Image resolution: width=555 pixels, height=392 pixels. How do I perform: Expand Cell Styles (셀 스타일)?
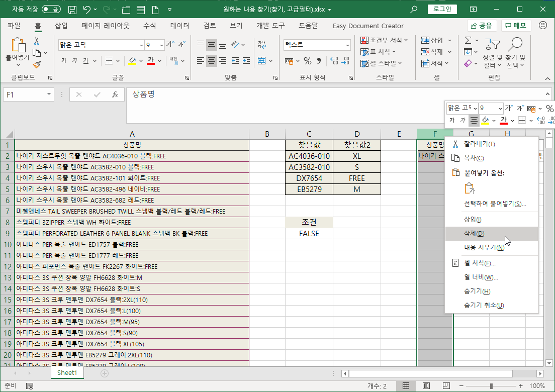381,63
